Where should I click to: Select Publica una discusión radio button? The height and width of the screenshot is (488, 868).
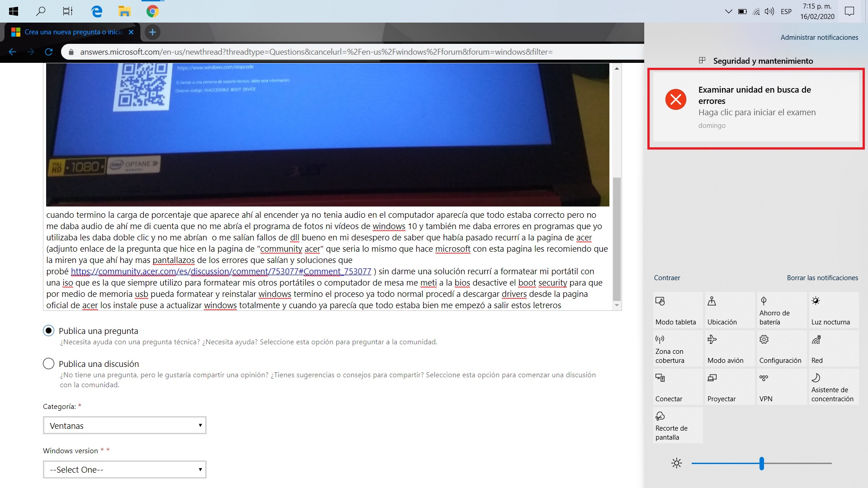[x=48, y=364]
